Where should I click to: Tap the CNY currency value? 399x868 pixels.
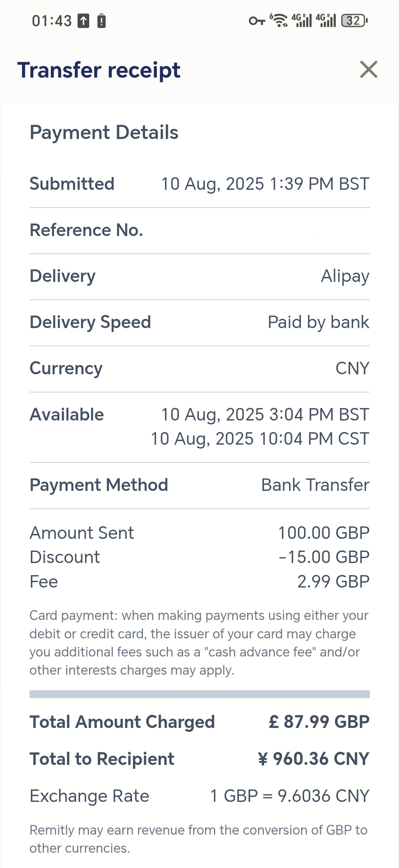[x=353, y=368]
